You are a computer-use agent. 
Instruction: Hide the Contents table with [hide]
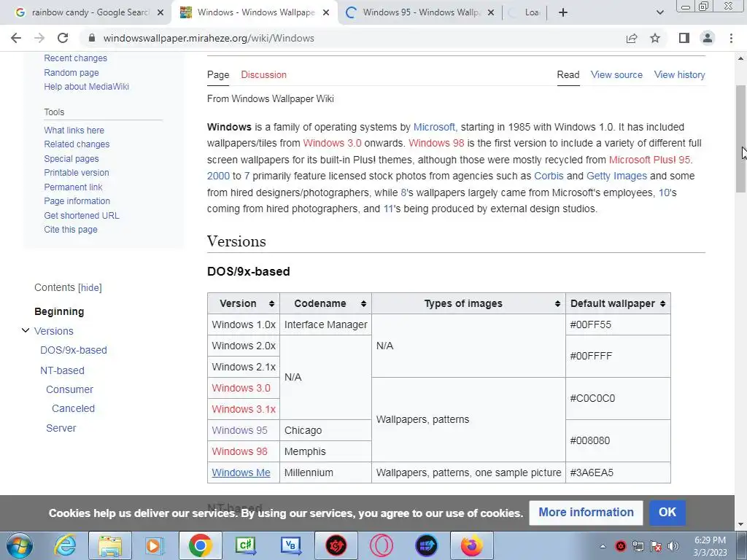point(90,287)
